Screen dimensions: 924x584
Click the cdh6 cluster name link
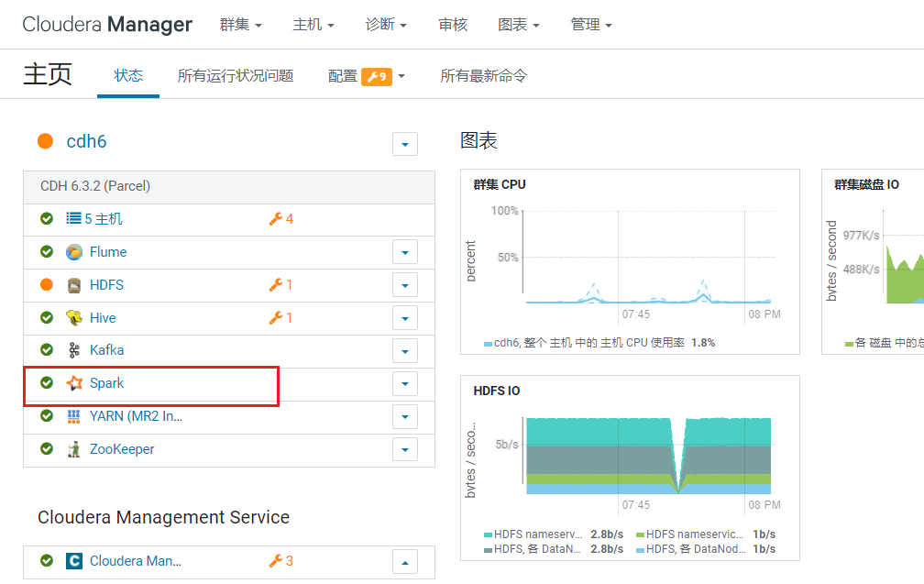pos(86,141)
